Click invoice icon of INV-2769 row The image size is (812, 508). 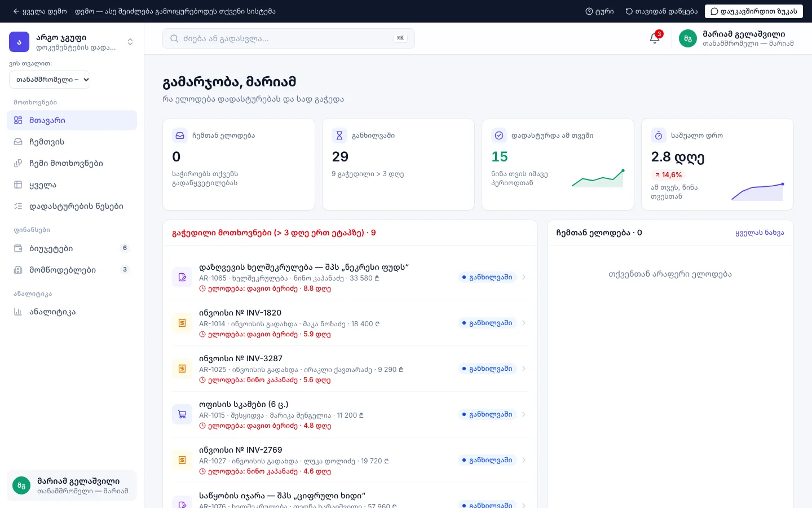coord(182,460)
